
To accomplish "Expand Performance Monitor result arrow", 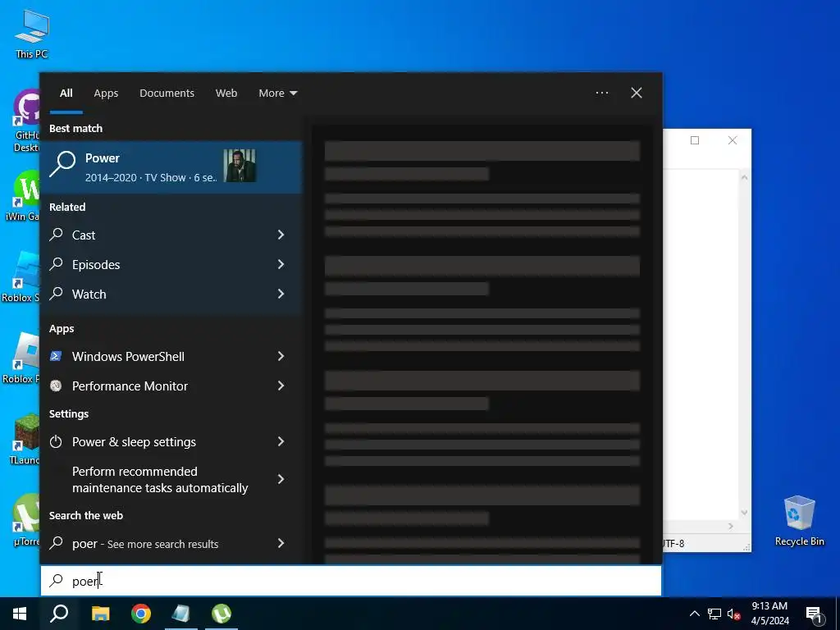I will (x=281, y=386).
